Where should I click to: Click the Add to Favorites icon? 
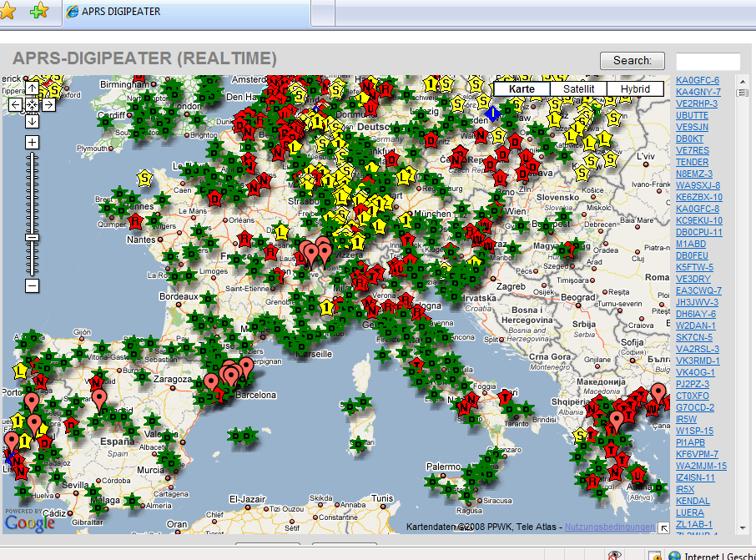tap(38, 12)
